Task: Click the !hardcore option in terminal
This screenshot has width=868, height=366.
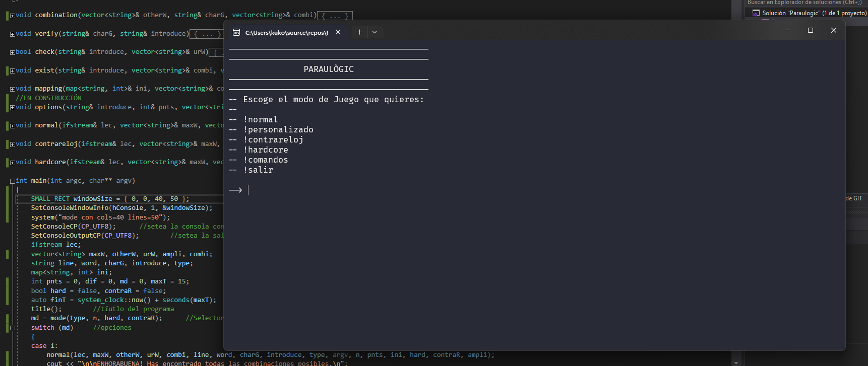Action: click(x=266, y=150)
